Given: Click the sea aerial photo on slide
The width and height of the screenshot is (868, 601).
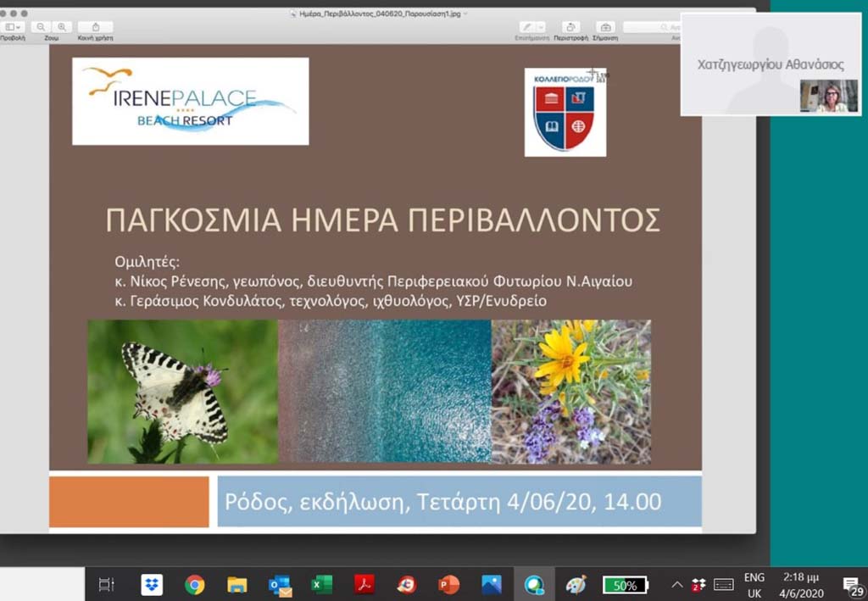Looking at the screenshot, I should tap(385, 391).
